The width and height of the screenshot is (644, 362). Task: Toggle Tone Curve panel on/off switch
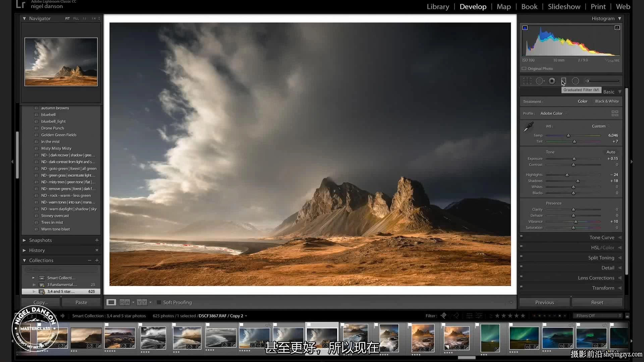point(521,236)
